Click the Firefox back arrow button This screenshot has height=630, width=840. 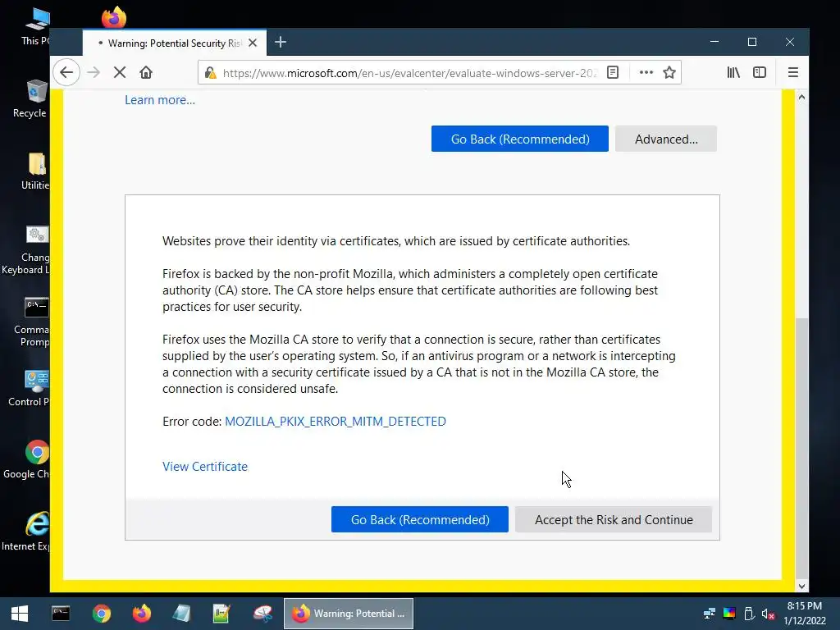[x=66, y=72]
